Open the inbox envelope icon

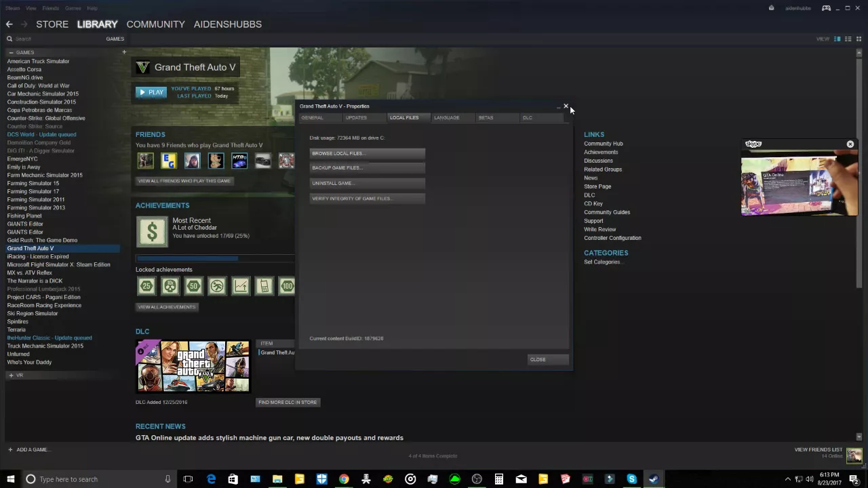tap(771, 8)
